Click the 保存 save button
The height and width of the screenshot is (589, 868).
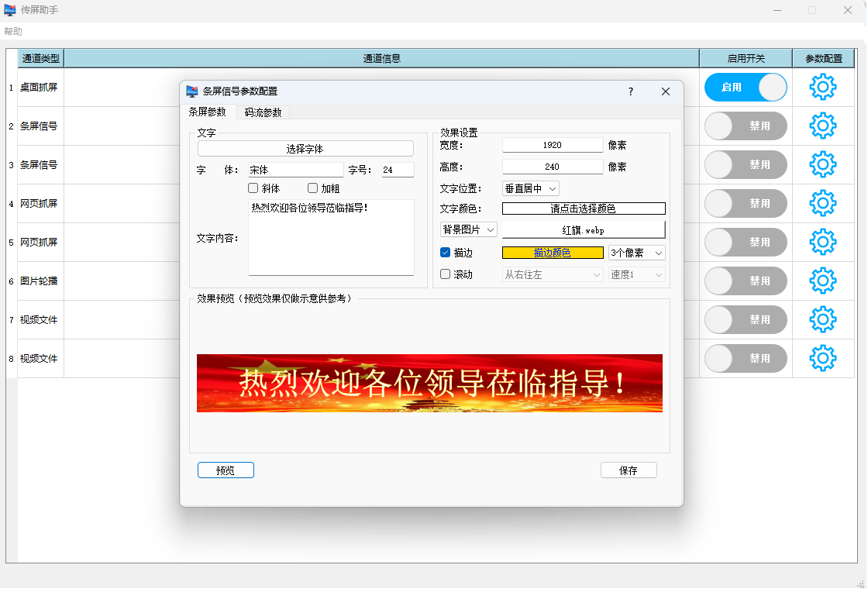pos(629,470)
